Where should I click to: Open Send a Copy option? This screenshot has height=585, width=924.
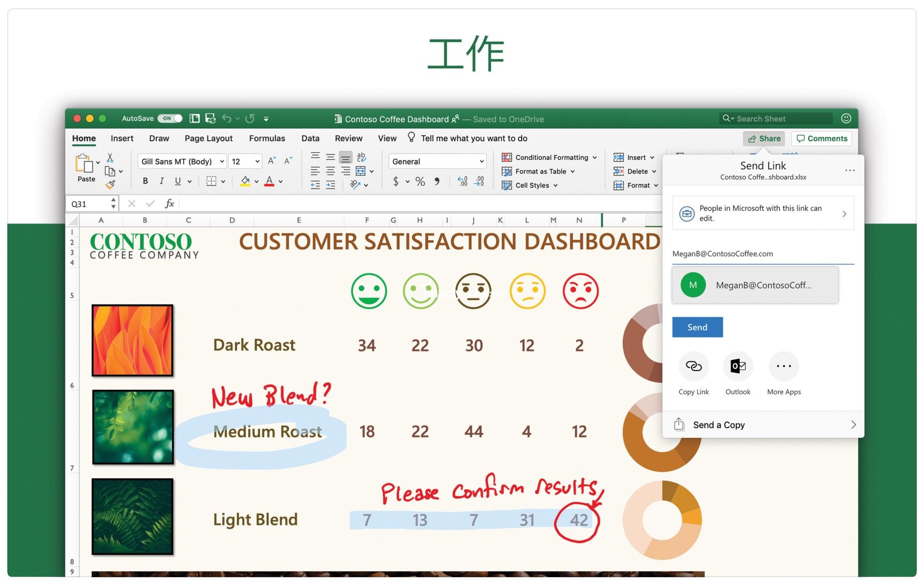click(x=763, y=425)
